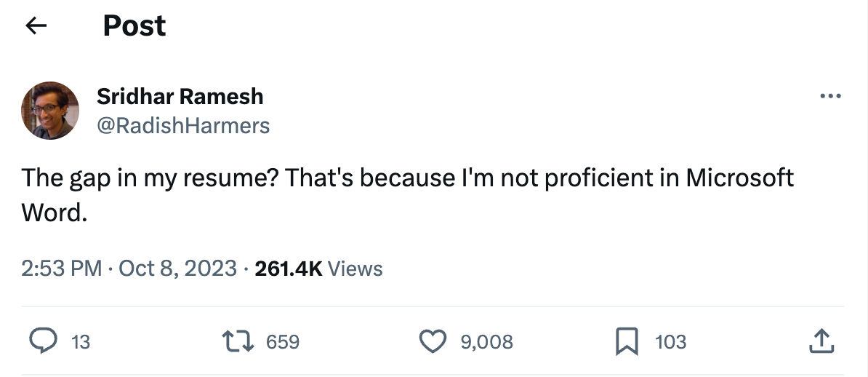This screenshot has height=377, width=868.
Task: Like the post with the heart icon
Action: [434, 341]
